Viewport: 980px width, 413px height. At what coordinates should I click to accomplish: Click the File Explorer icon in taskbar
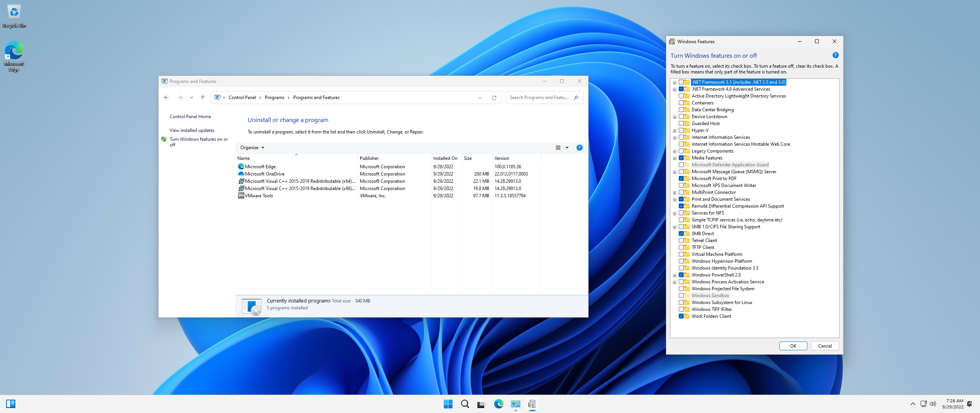click(x=481, y=404)
